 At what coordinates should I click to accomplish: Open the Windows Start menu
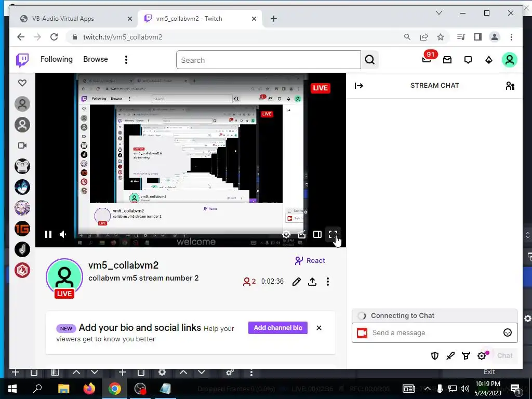click(x=12, y=389)
